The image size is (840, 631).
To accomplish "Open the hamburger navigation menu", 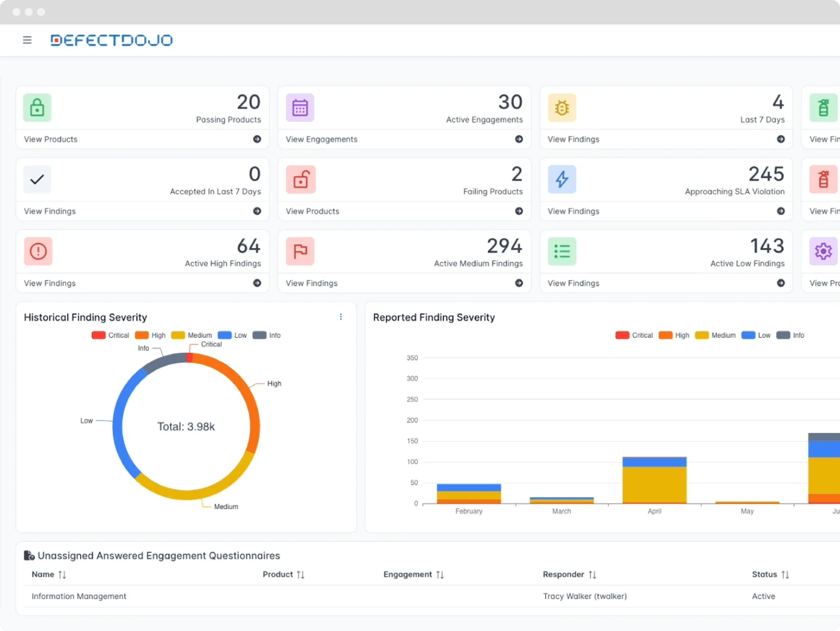I will [x=27, y=40].
